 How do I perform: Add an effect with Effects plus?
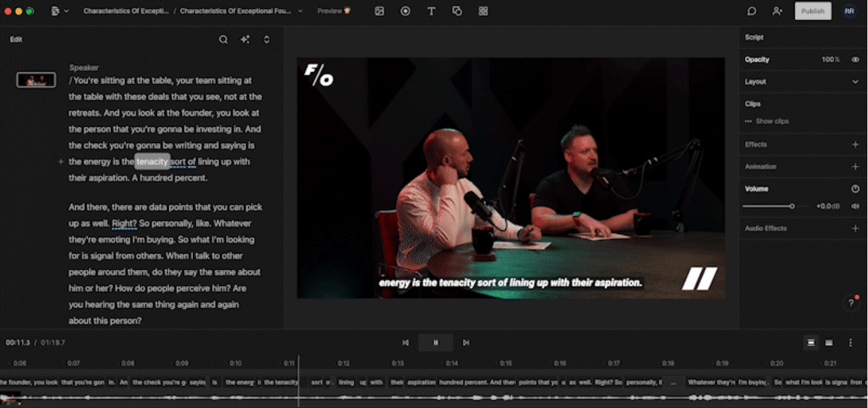pyautogui.click(x=855, y=144)
